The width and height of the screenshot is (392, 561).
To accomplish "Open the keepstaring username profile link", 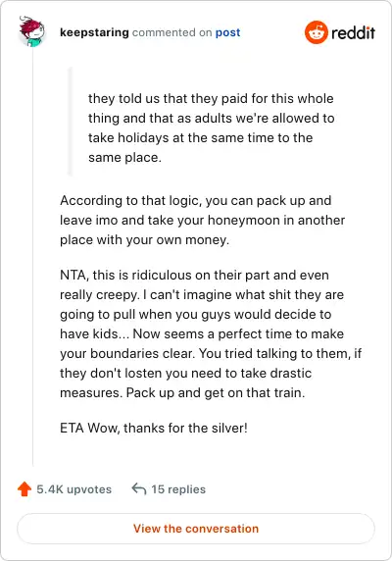I will pyautogui.click(x=94, y=32).
